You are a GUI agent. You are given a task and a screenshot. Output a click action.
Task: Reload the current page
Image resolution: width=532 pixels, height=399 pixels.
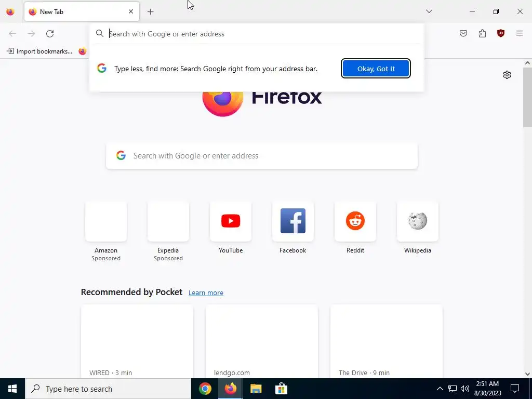pyautogui.click(x=50, y=33)
